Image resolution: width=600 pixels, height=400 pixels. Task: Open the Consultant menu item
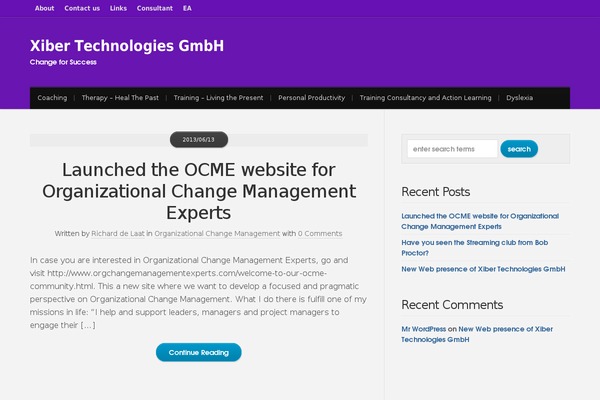click(x=155, y=8)
